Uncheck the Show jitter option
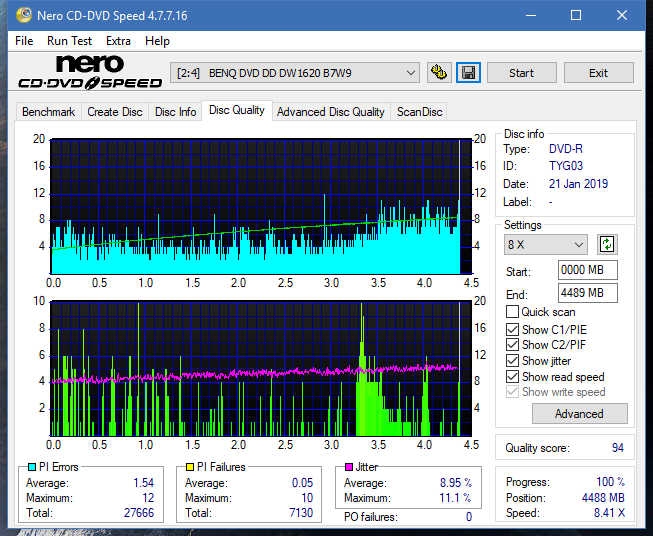This screenshot has width=653, height=536. (512, 361)
